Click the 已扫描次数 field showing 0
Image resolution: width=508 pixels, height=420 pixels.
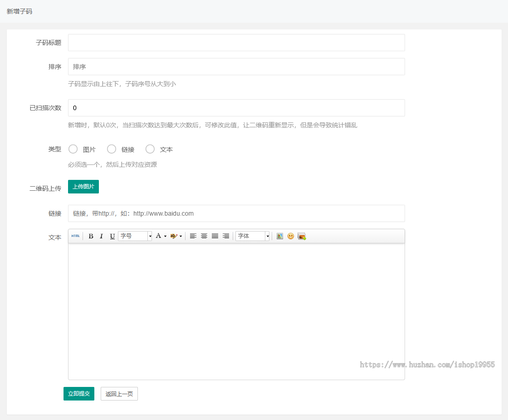point(236,108)
